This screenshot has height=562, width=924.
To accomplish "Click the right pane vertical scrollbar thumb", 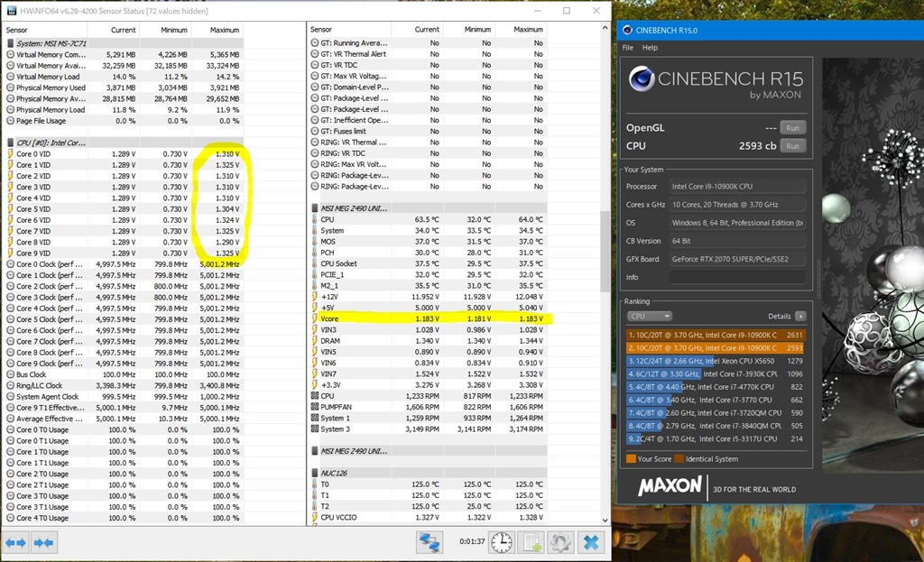I will coord(605,252).
